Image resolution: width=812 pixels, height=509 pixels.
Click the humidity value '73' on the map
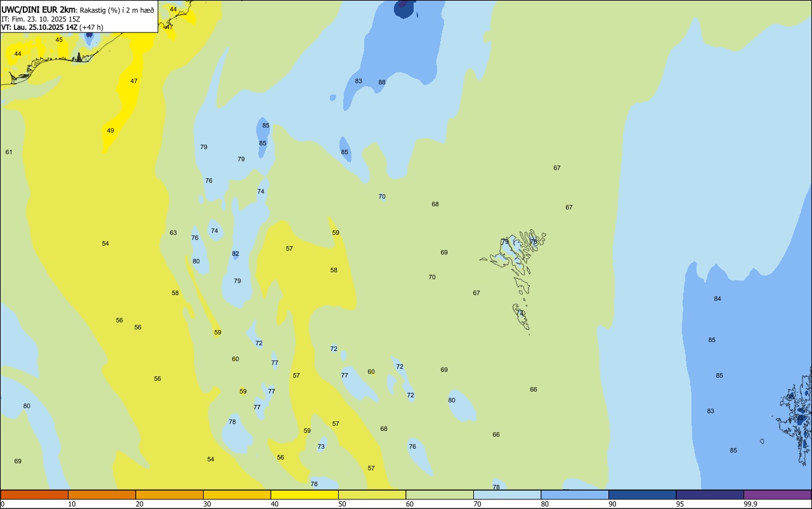321,447
